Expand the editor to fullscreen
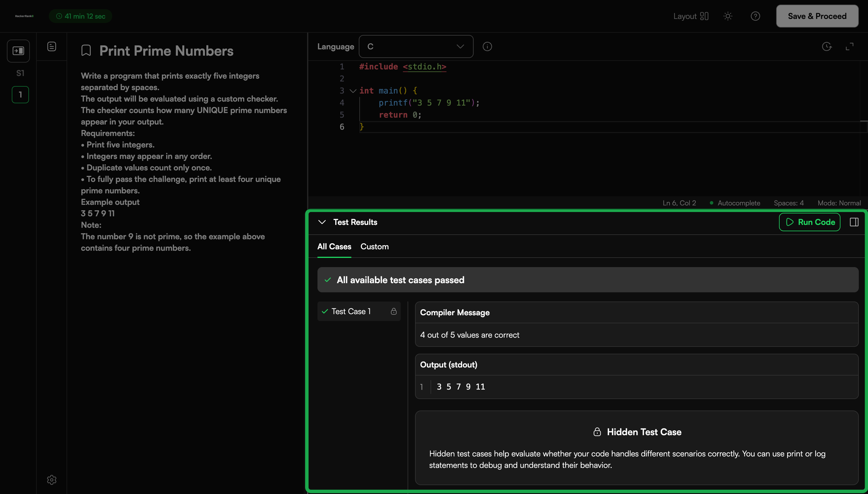The height and width of the screenshot is (494, 868). click(849, 46)
